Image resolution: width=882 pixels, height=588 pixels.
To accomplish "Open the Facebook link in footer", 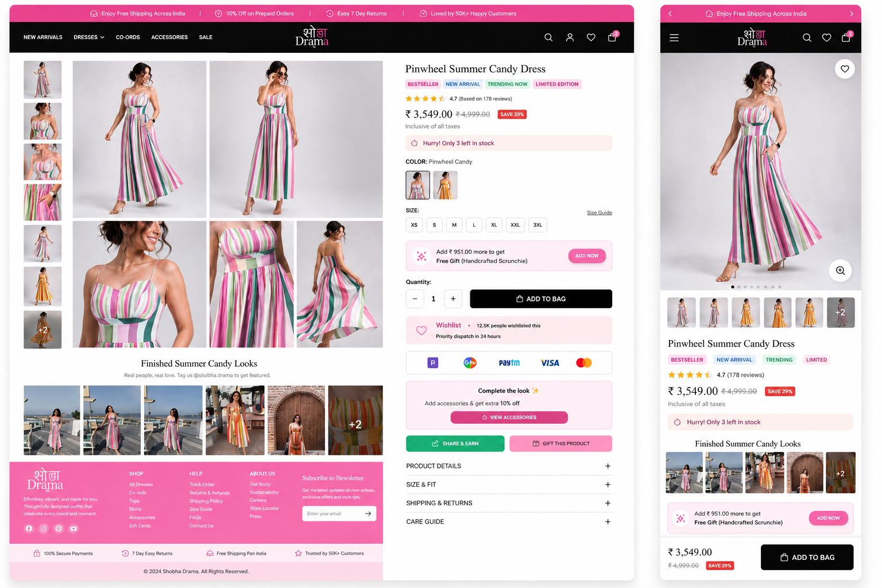I will (29, 529).
